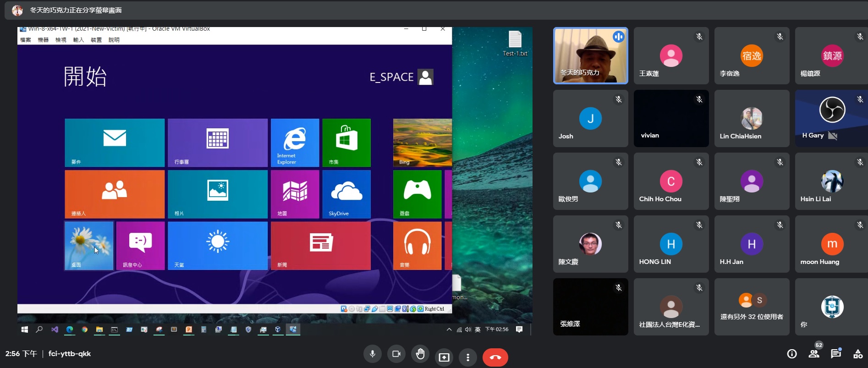The image size is (868, 368).
Task: Launch the Internet Explorer tile
Action: point(295,143)
